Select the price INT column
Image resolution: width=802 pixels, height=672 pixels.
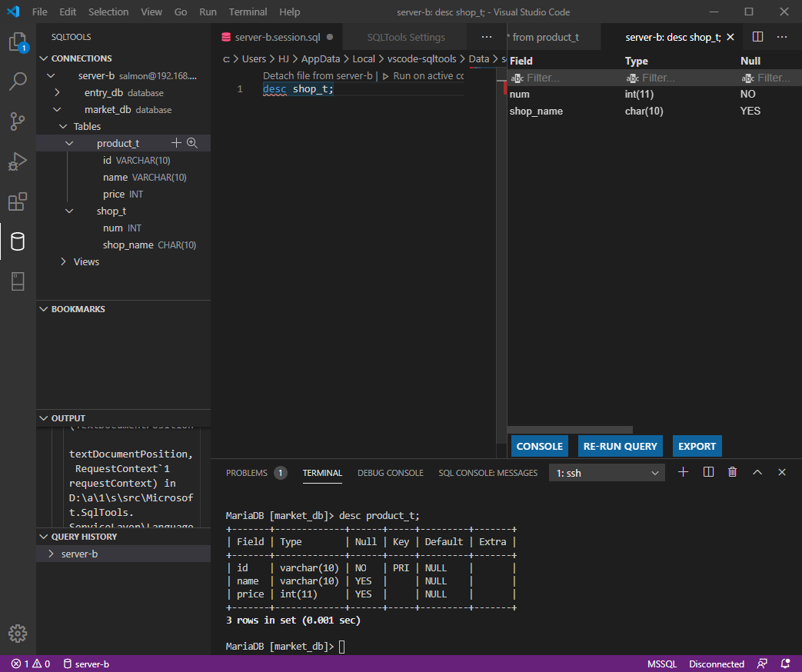point(123,195)
